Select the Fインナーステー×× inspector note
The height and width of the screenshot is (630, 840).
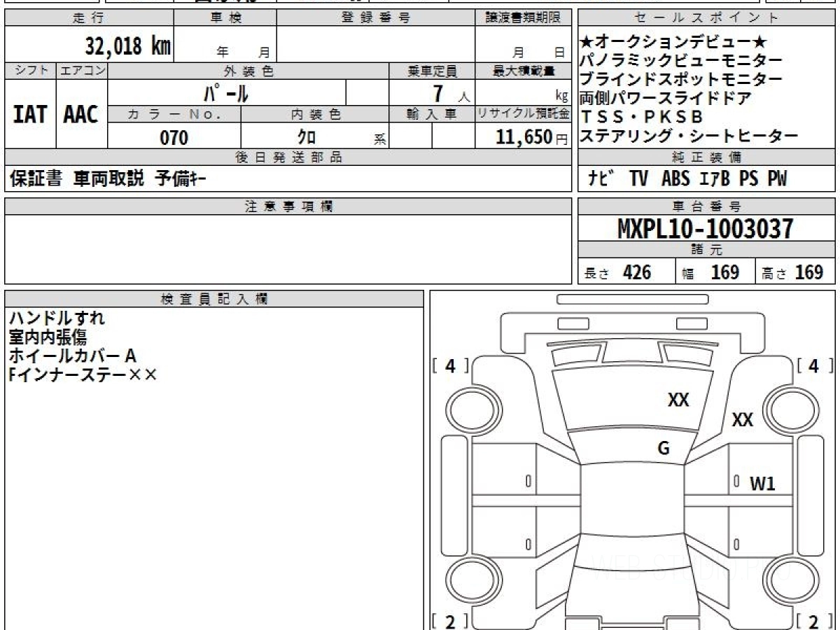(x=83, y=375)
